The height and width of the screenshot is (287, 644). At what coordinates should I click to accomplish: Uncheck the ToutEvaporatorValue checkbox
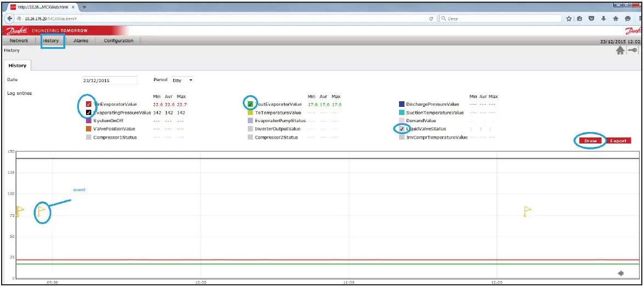pyautogui.click(x=250, y=104)
